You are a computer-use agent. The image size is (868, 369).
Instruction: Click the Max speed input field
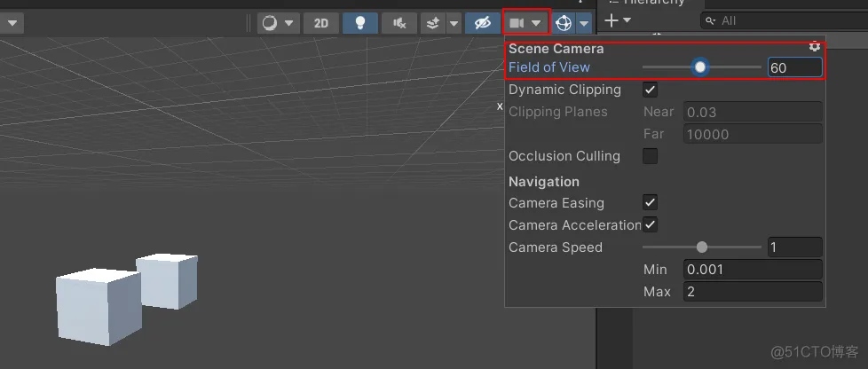pyautogui.click(x=753, y=292)
